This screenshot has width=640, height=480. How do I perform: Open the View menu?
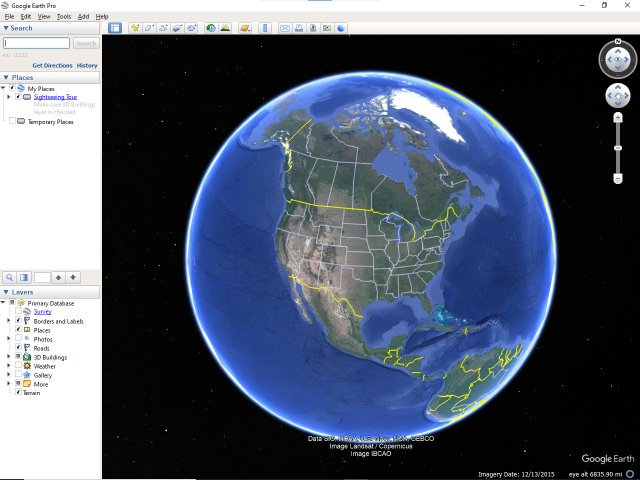44,17
